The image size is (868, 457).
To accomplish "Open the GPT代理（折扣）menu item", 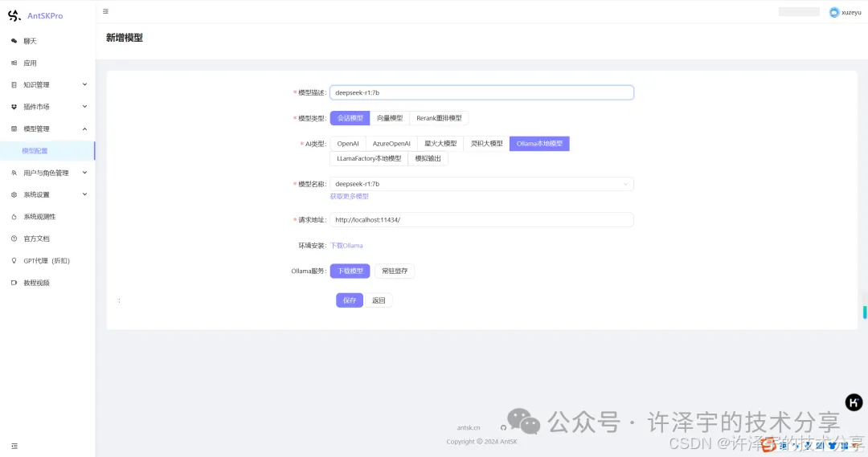I will (x=47, y=260).
